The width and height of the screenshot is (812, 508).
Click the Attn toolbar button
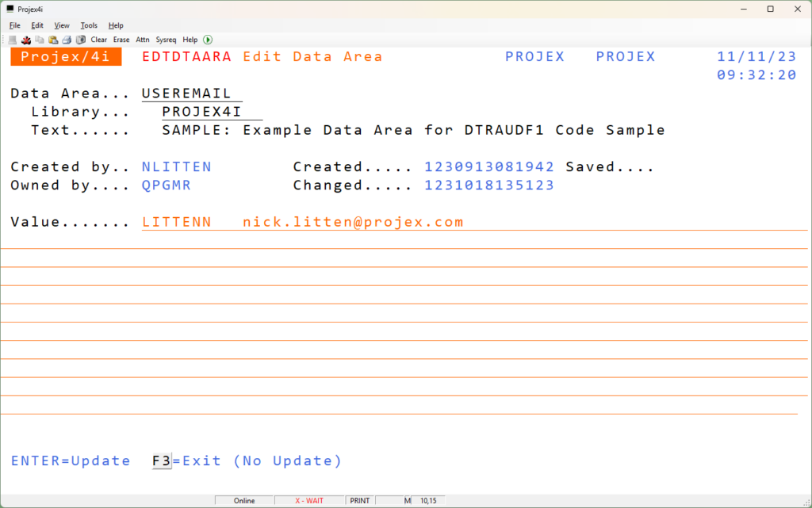pyautogui.click(x=143, y=40)
